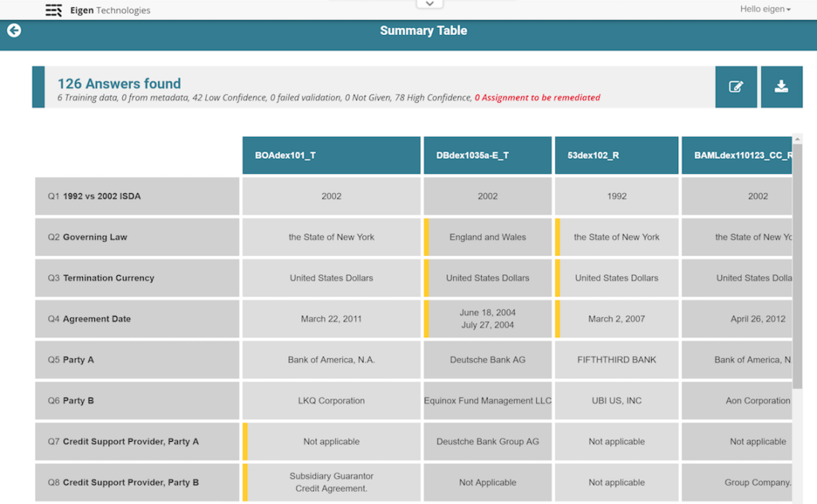
Task: Select the BAMLdex110123_CC_R column header
Action: pos(736,156)
